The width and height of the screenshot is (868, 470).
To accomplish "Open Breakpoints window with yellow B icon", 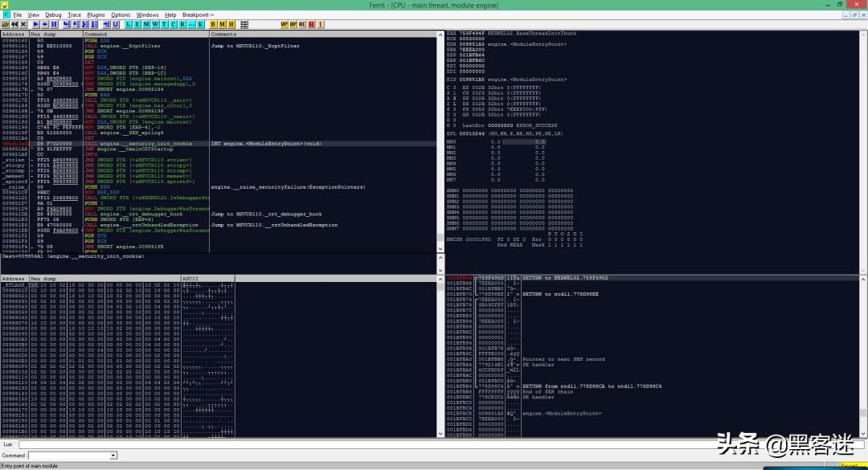I will tap(213, 24).
